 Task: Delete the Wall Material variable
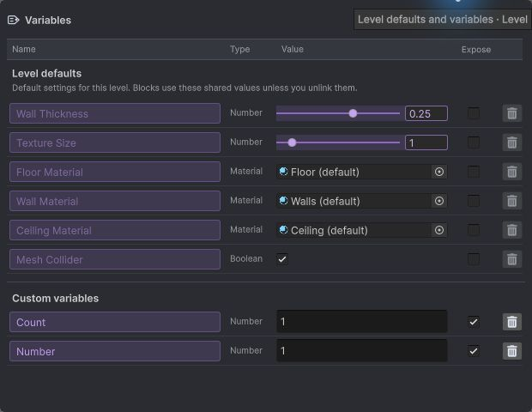pos(511,201)
